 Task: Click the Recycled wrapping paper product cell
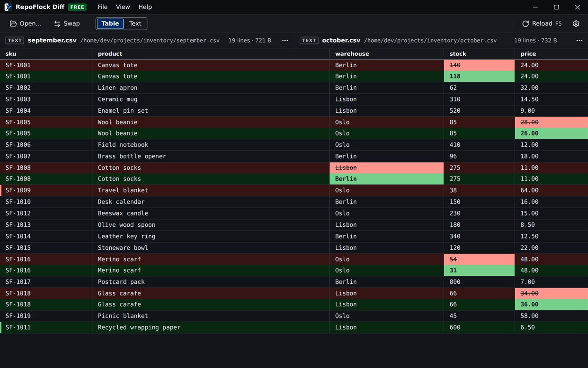pyautogui.click(x=211, y=327)
